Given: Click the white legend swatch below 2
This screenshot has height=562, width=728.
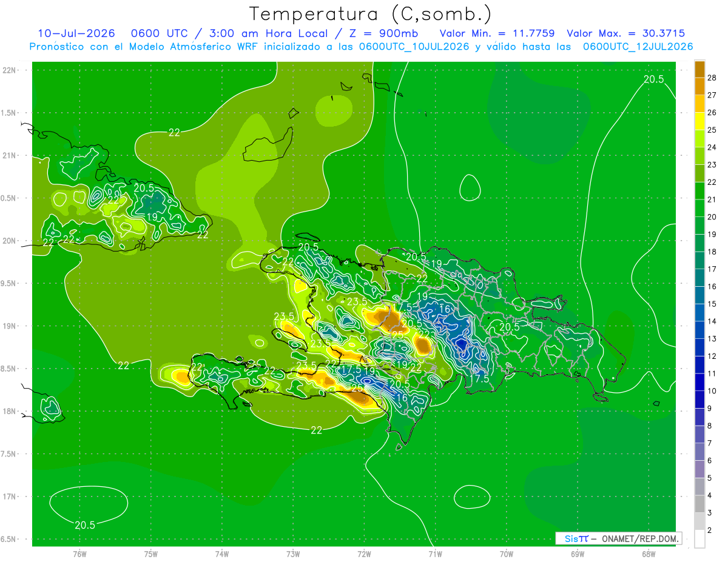Looking at the screenshot, I should [x=699, y=539].
